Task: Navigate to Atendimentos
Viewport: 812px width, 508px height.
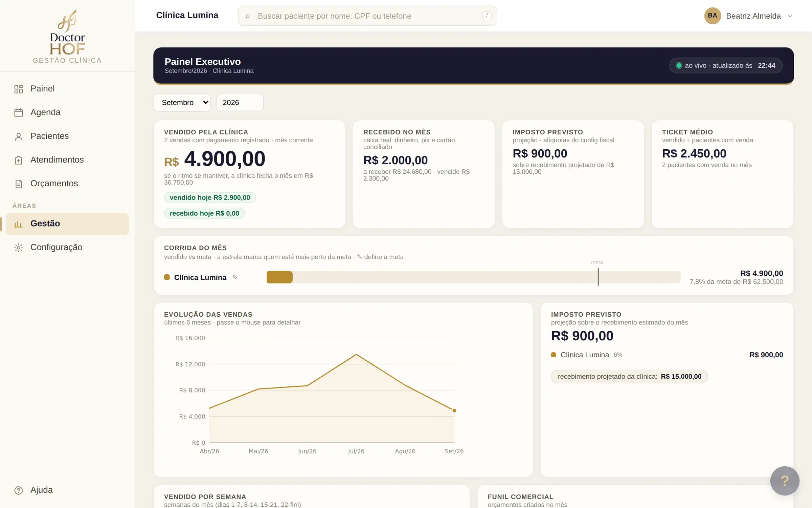Action: [x=67, y=160]
